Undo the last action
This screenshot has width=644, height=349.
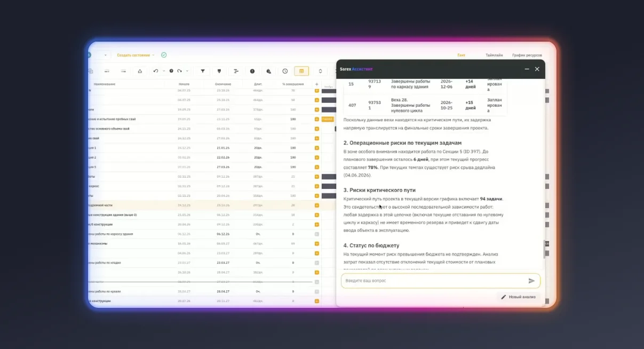click(x=155, y=71)
